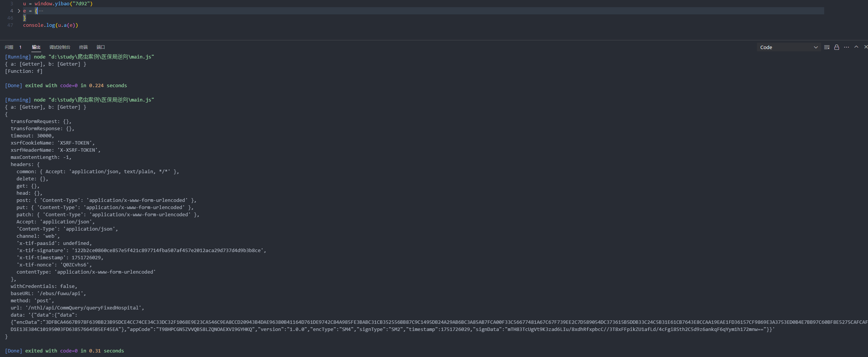Open the 调试控制台 debug console tab

(60, 47)
